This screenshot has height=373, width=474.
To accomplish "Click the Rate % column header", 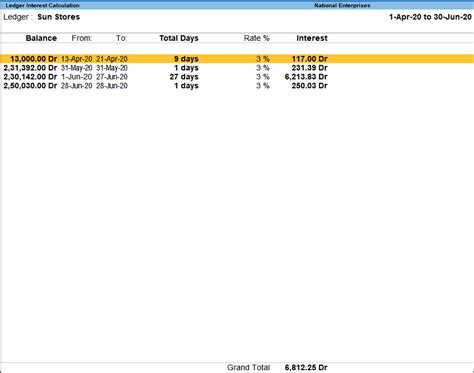I will click(x=256, y=38).
